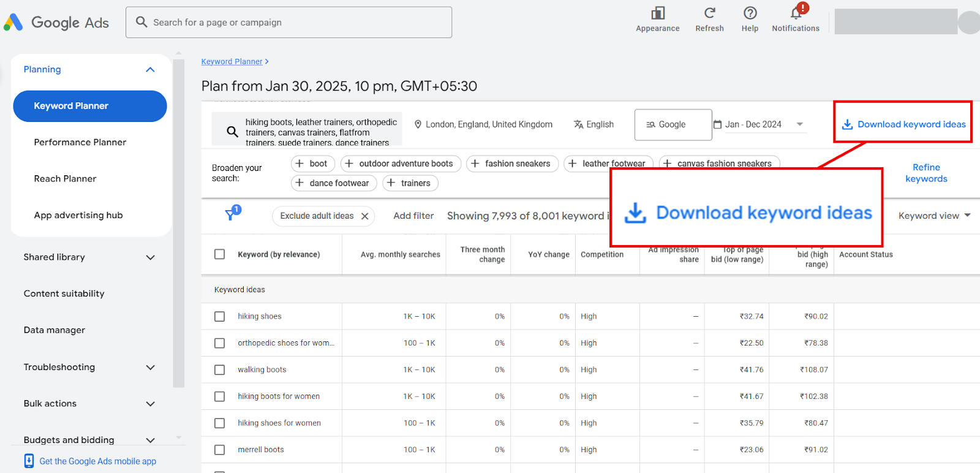980x473 pixels.
Task: Sort by Keyword (by relevance) column
Action: pyautogui.click(x=279, y=254)
